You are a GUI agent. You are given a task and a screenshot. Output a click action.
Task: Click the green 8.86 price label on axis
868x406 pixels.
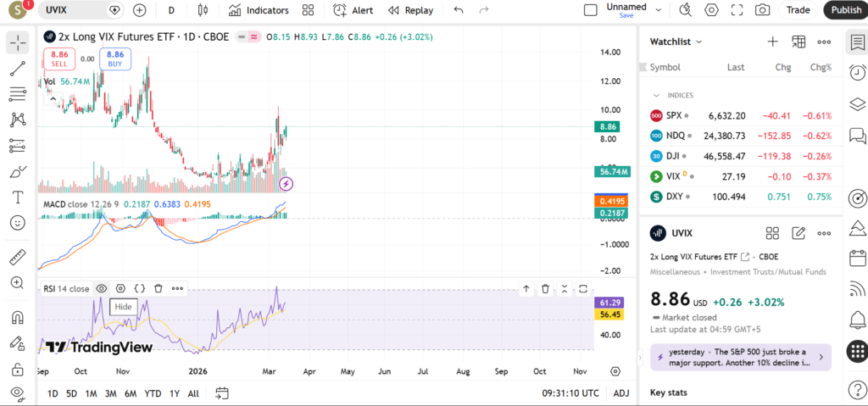[x=612, y=126]
